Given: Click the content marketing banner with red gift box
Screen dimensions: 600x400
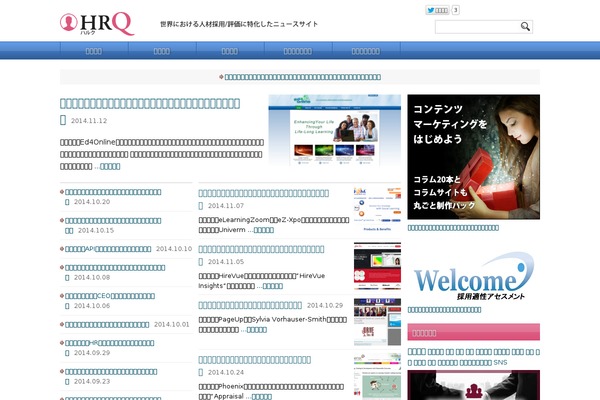Looking at the screenshot, I should 474,157.
